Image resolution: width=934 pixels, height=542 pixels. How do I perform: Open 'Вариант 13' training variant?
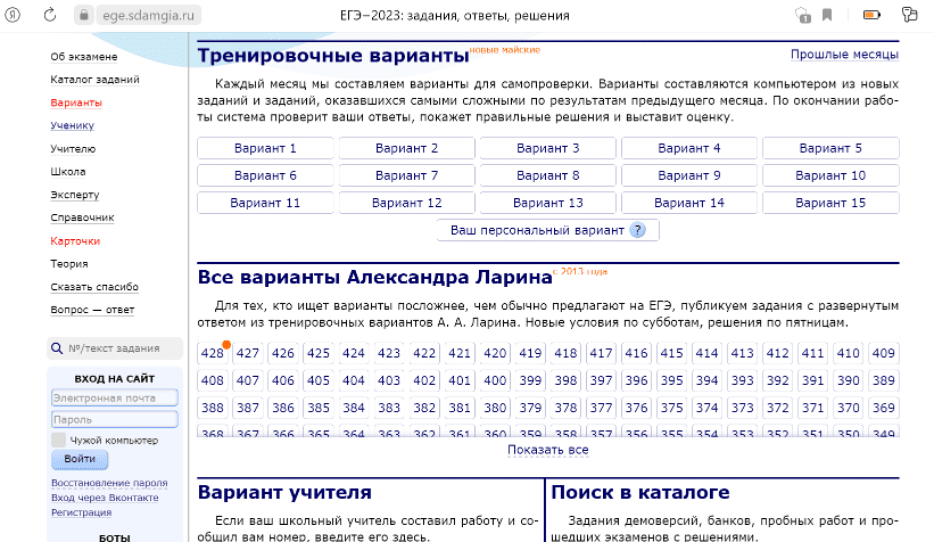548,203
